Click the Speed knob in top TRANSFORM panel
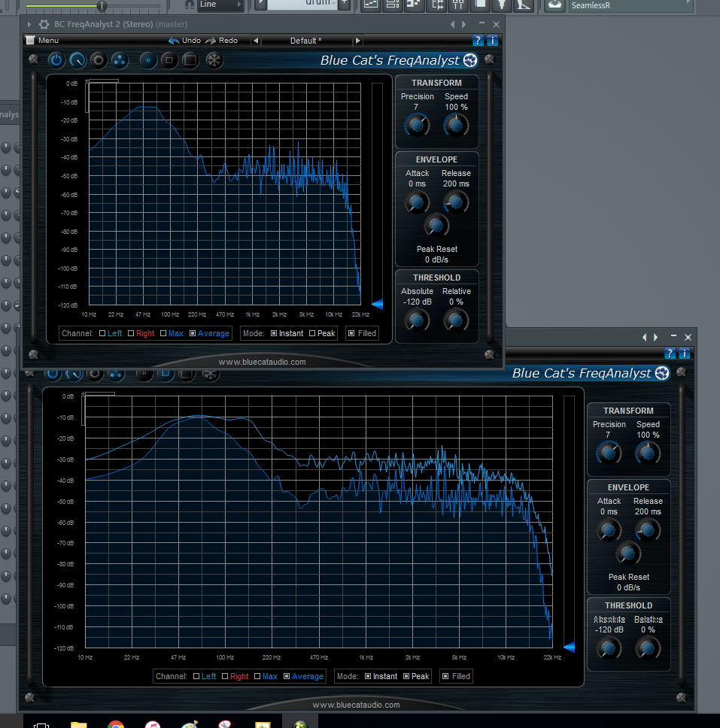 (x=456, y=126)
